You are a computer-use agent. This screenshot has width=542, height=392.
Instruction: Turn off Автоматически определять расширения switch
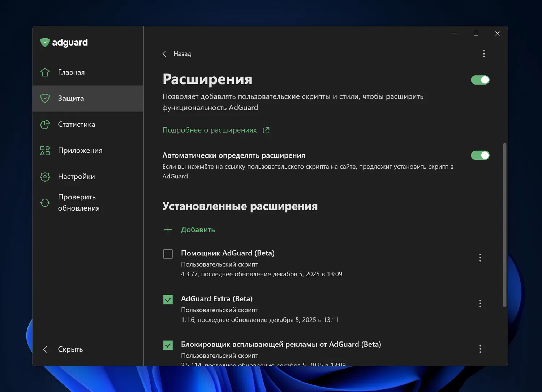pos(480,155)
